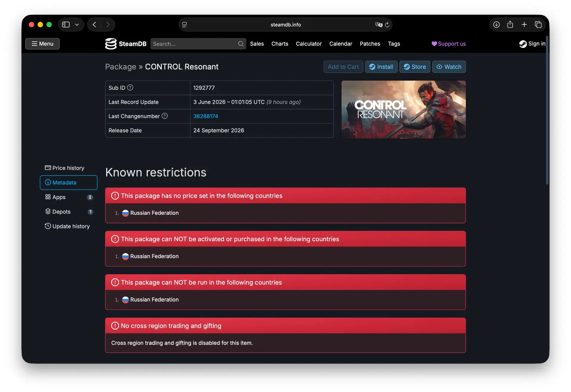Click the page vertical scrollbar
This screenshot has width=571, height=392.
point(547,110)
